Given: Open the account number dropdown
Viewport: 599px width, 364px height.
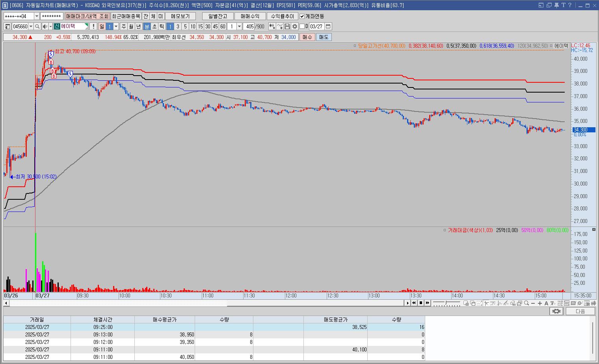Looking at the screenshot, I should click(37, 16).
